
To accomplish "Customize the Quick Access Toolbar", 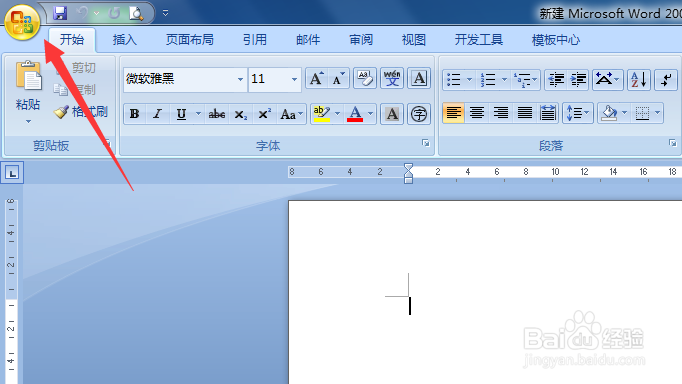I will tap(165, 13).
